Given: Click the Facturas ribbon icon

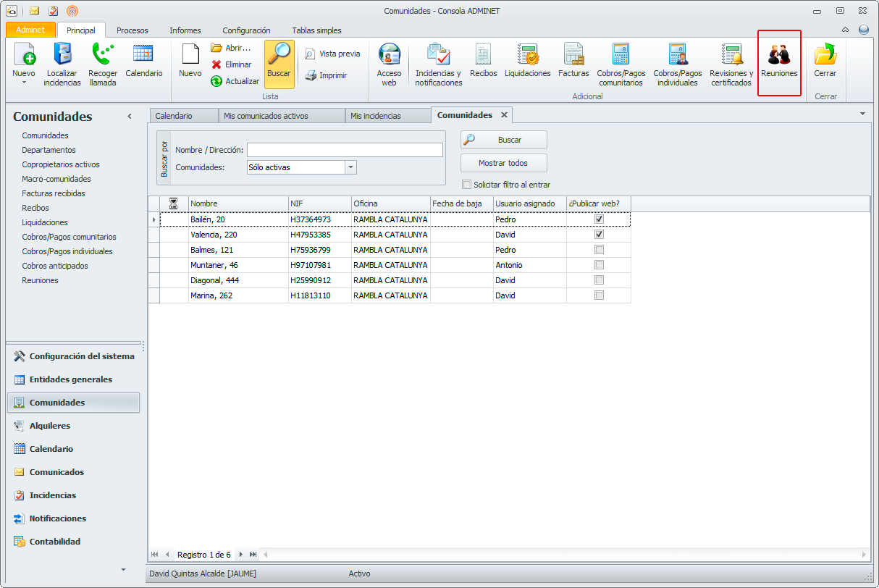Looking at the screenshot, I should (x=573, y=56).
